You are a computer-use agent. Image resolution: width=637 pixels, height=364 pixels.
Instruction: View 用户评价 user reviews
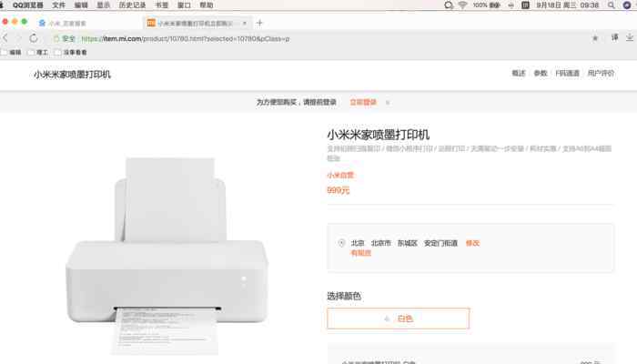pos(601,73)
